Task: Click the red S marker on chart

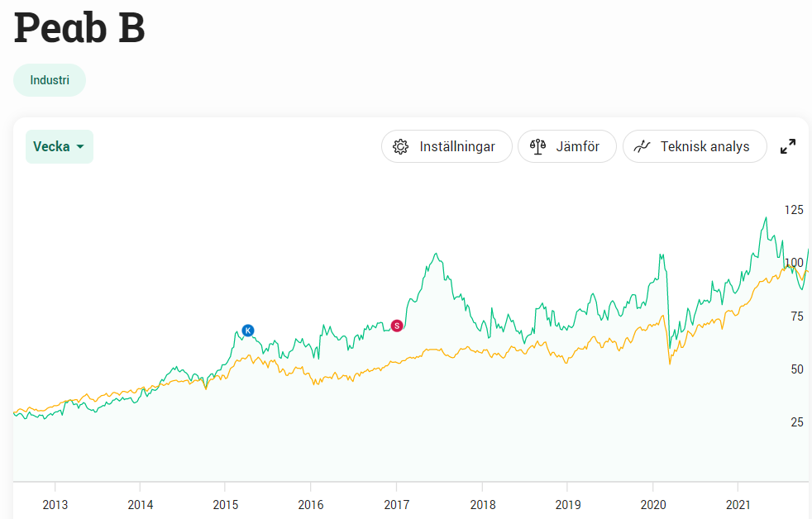Action: [x=397, y=326]
